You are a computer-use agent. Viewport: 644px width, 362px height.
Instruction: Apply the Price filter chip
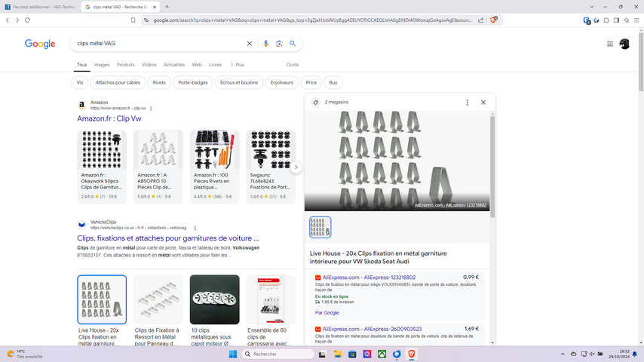(x=311, y=83)
